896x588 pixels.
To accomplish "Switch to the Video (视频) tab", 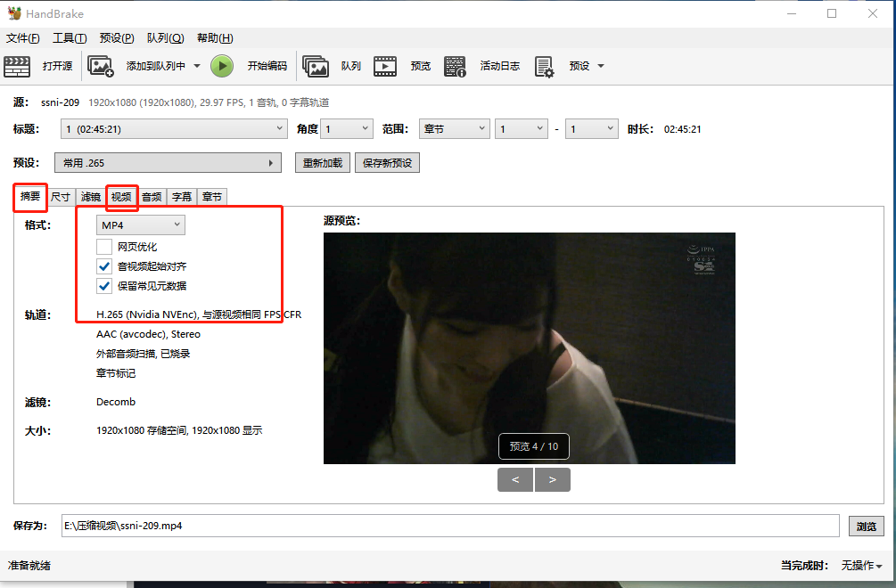I will [121, 197].
